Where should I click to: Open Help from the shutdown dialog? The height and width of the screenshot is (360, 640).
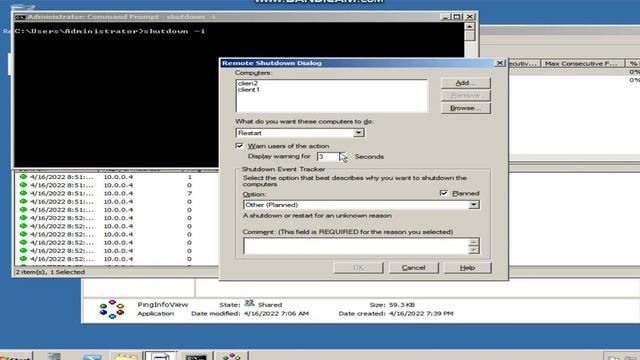point(467,268)
